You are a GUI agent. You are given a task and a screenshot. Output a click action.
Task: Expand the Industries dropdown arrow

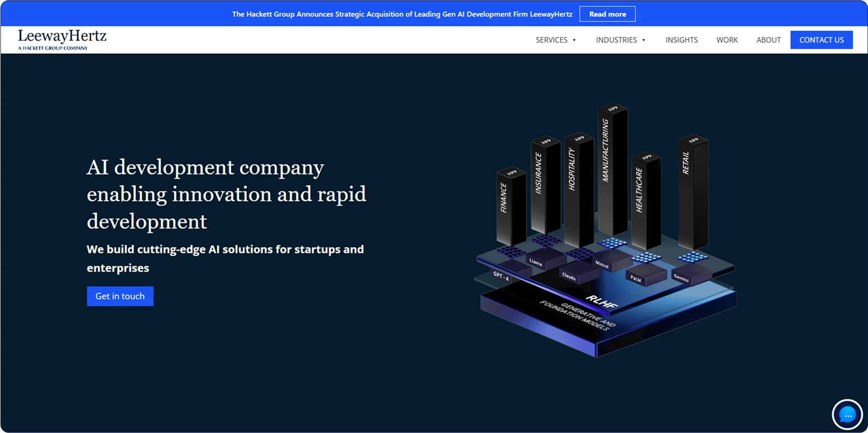(643, 40)
